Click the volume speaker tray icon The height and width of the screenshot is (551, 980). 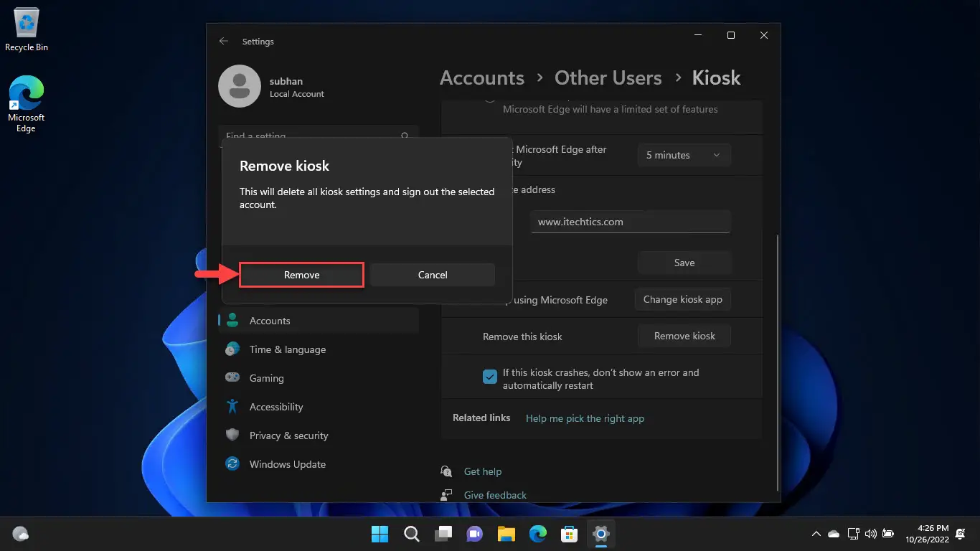(871, 534)
